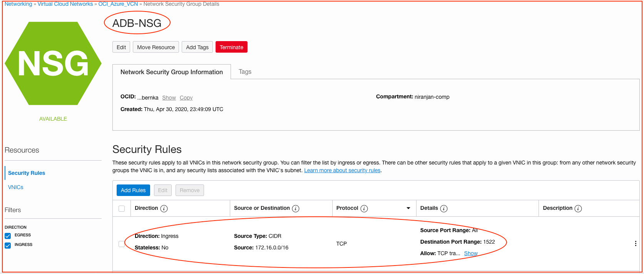Click the Remove rules button
The height and width of the screenshot is (274, 644).
[x=190, y=190]
